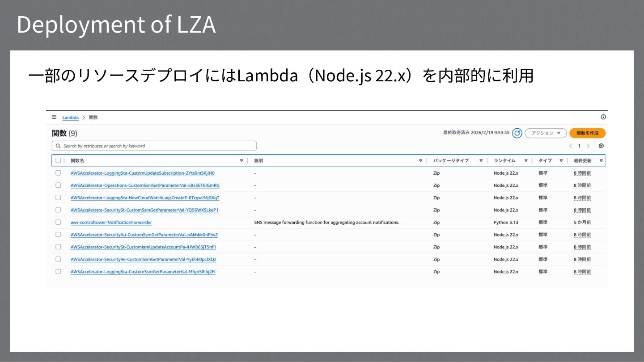Open AWSAccelerator-Operations-CustomSsmGetParameterVal-58x3ETEIGmRG function
This screenshot has height=362, width=644.
point(145,185)
